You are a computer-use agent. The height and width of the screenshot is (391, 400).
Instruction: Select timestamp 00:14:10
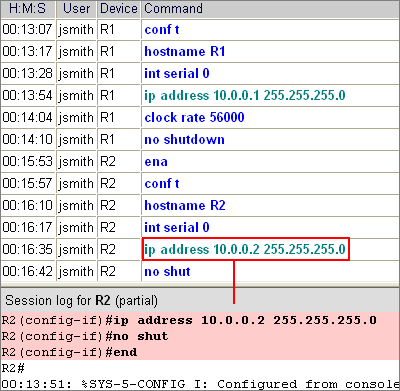[27, 140]
